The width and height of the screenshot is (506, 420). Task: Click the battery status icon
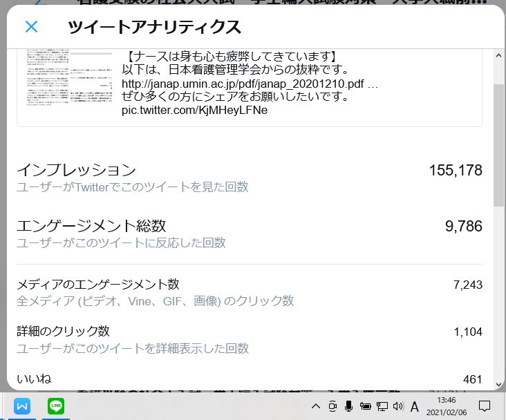point(365,406)
